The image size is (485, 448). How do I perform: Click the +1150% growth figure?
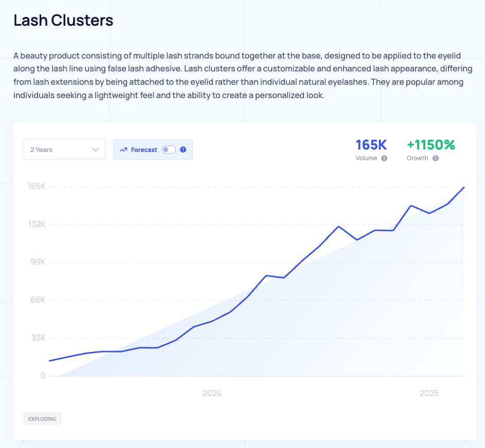pyautogui.click(x=431, y=145)
